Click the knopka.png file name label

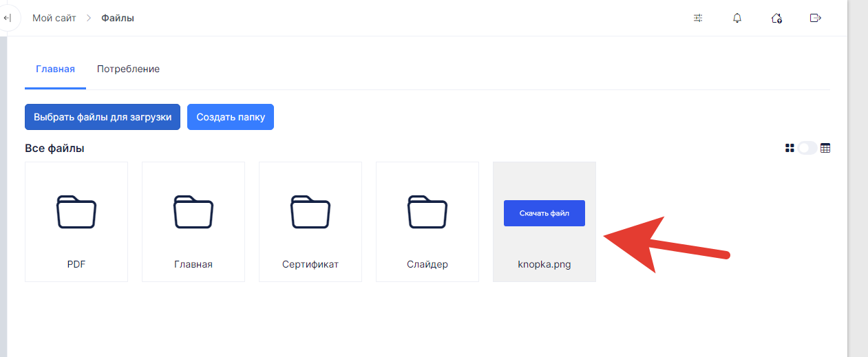(544, 264)
